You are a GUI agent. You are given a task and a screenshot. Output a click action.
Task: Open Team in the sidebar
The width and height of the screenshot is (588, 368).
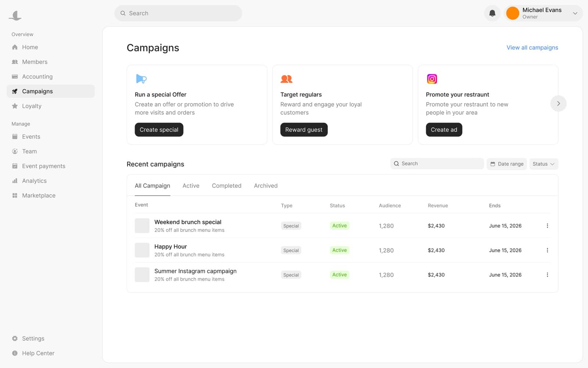point(51,151)
